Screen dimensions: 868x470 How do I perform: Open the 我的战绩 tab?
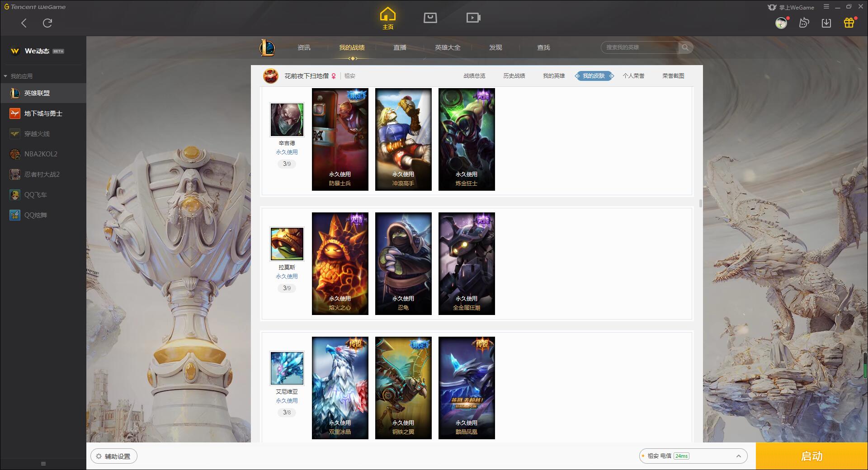click(352, 47)
